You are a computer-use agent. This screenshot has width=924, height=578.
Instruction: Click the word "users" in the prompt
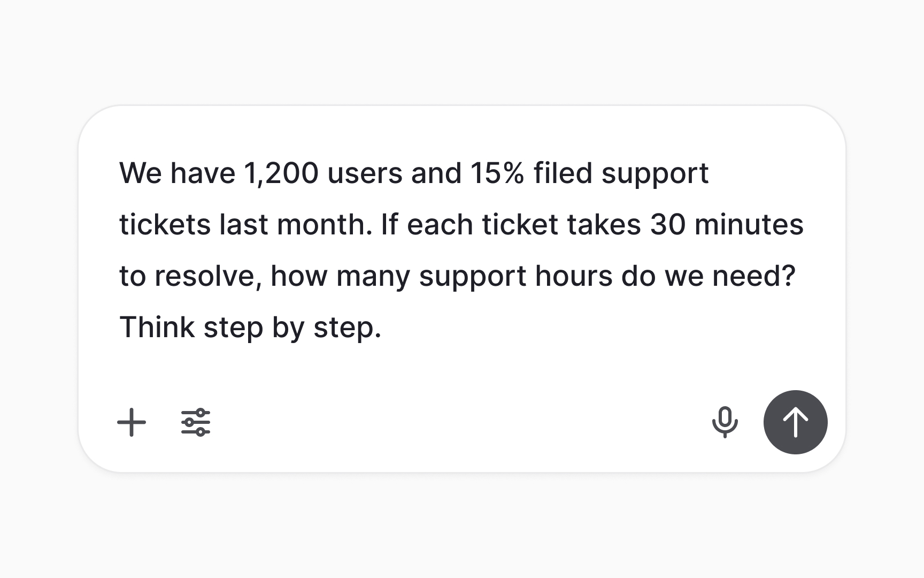[365, 173]
